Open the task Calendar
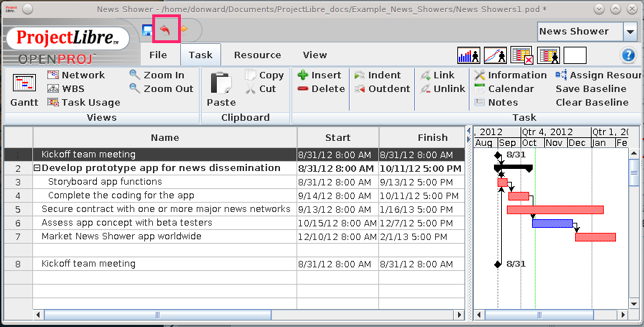Screen dimensions: 644x327 point(504,88)
